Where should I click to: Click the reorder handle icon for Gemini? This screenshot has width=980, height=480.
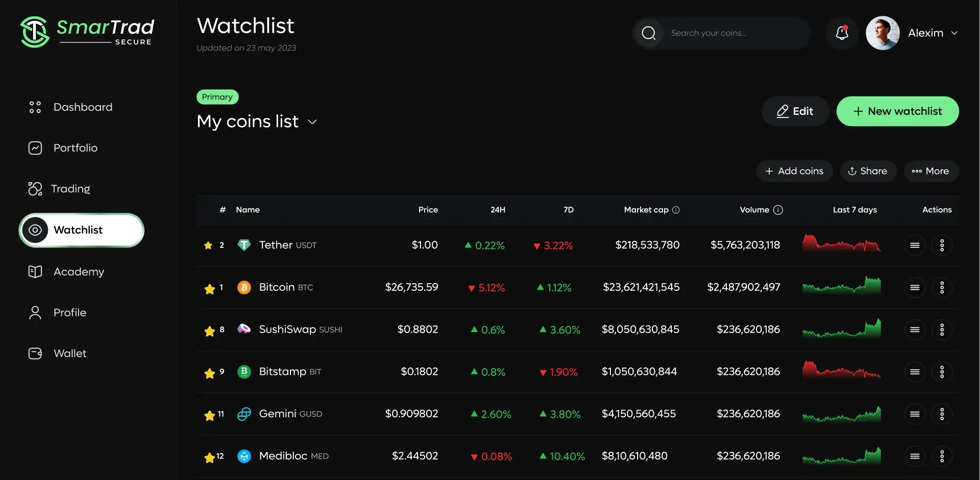tap(915, 414)
